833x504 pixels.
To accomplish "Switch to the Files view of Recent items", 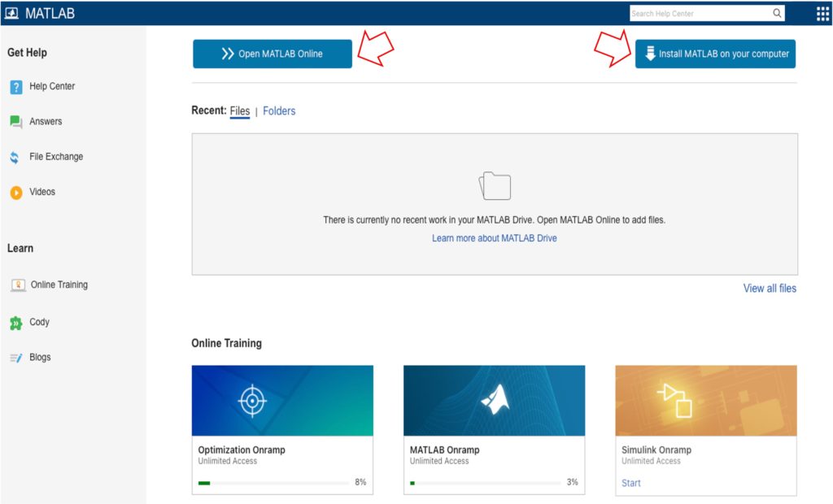I will tap(239, 111).
